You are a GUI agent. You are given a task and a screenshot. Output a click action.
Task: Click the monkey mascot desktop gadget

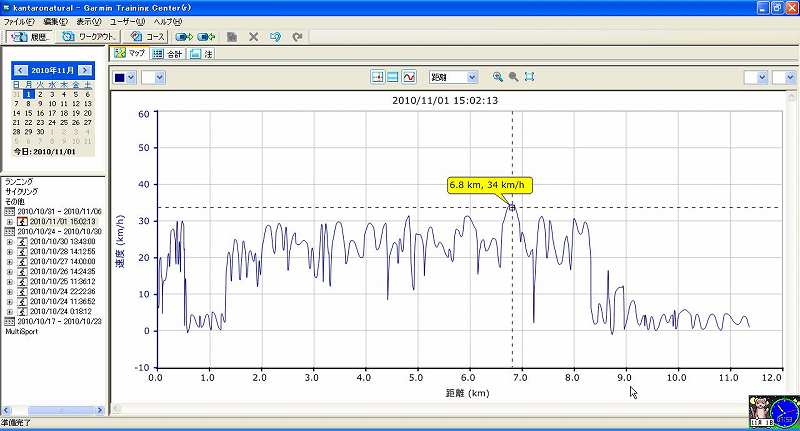[760, 411]
